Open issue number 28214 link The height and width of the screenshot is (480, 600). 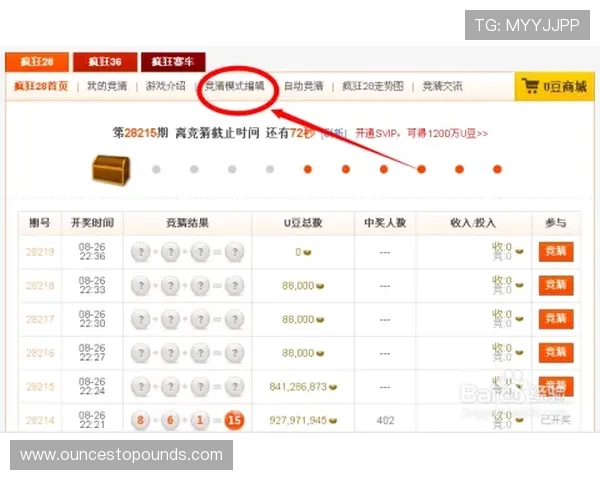click(x=40, y=420)
